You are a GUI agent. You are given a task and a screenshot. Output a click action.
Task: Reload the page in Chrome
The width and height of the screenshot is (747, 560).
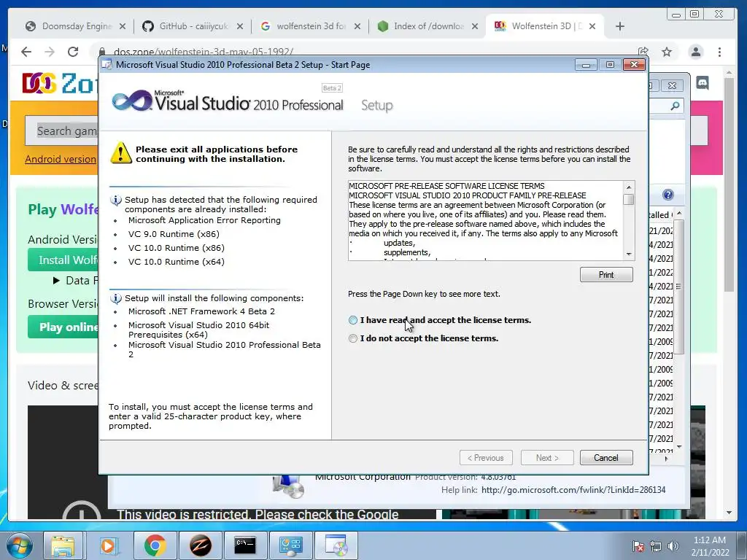point(73,52)
